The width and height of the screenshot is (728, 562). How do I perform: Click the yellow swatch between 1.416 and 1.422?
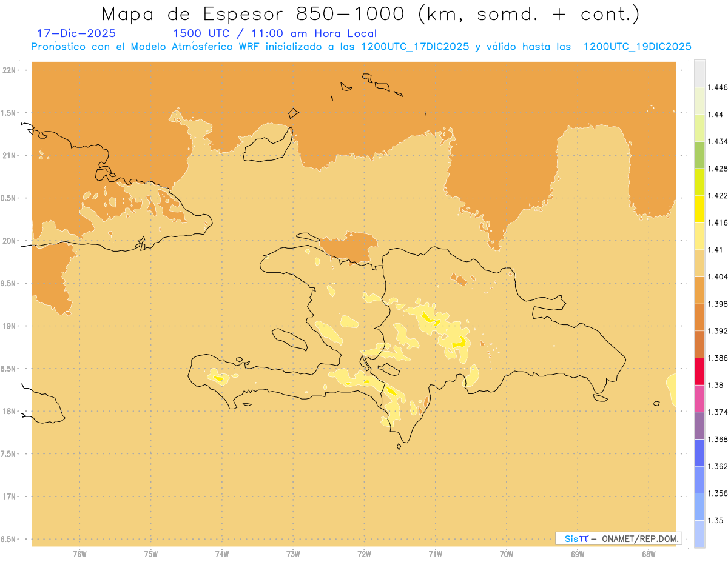[x=699, y=209]
